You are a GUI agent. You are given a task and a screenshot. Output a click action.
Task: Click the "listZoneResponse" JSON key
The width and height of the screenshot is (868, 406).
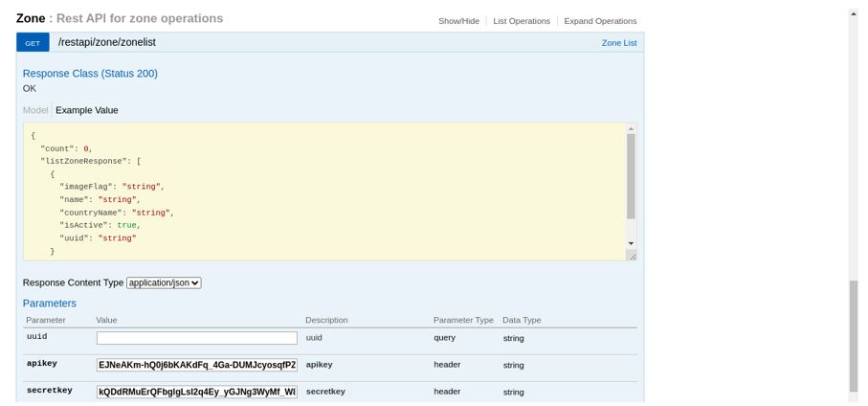(x=82, y=161)
